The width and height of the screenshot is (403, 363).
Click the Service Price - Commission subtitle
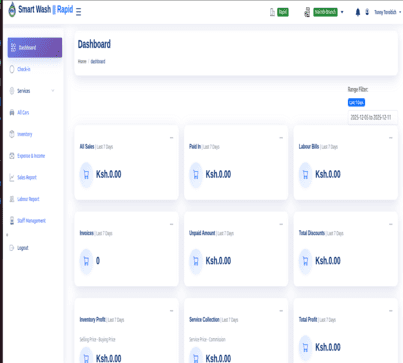point(207,339)
